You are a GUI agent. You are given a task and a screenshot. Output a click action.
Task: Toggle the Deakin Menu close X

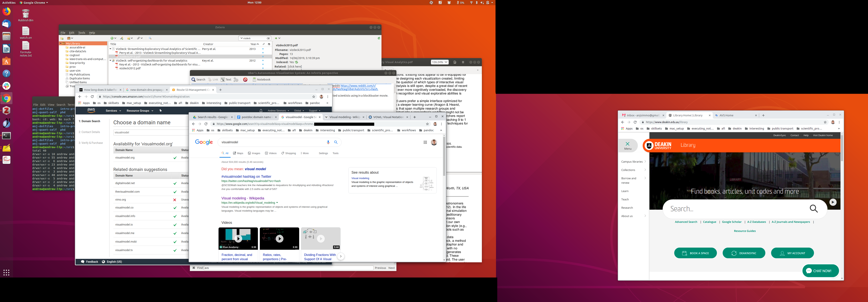click(x=627, y=144)
